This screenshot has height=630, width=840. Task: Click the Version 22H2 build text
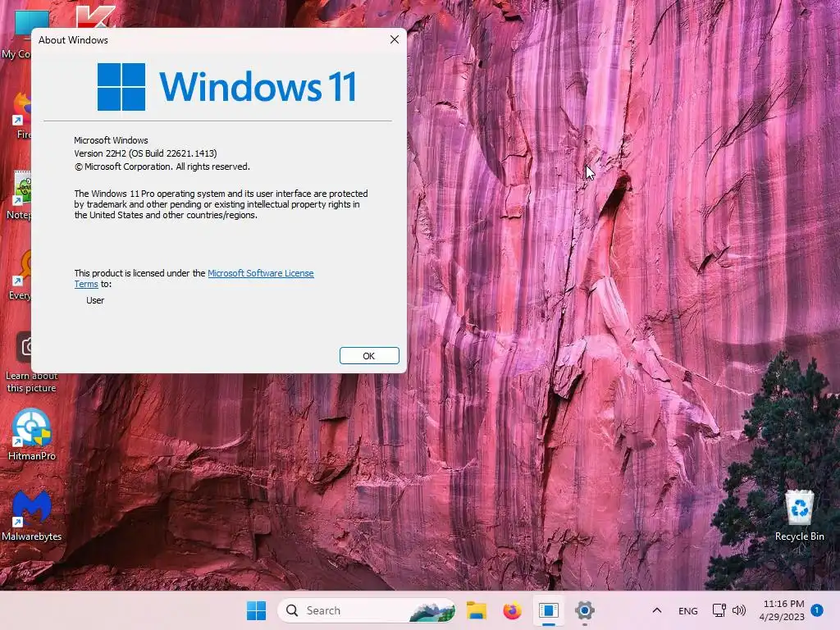[145, 153]
